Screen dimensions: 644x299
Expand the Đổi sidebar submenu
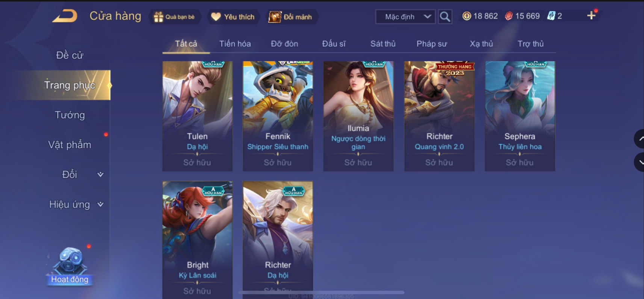[x=100, y=174]
